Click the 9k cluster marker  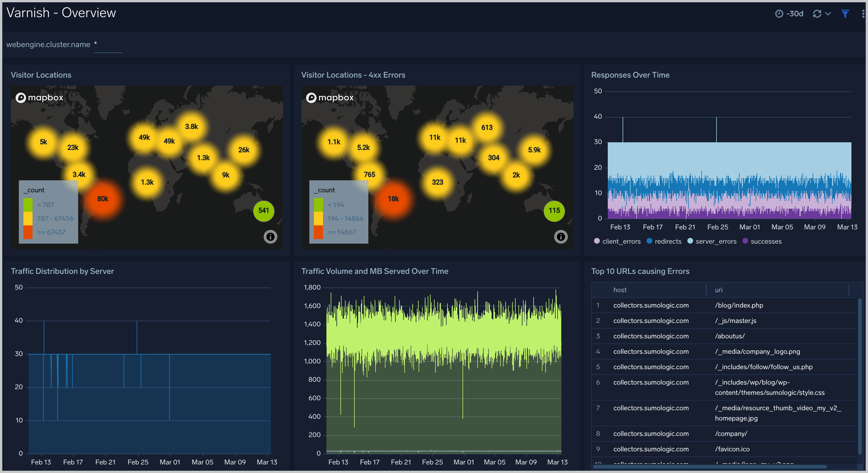pyautogui.click(x=226, y=175)
